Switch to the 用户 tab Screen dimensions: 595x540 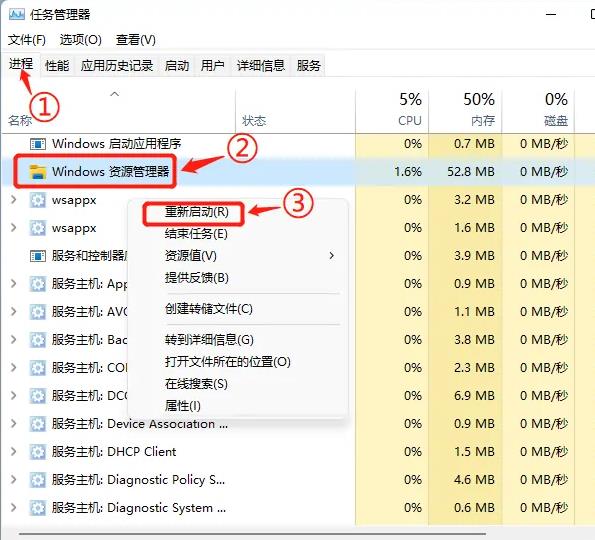click(x=212, y=66)
